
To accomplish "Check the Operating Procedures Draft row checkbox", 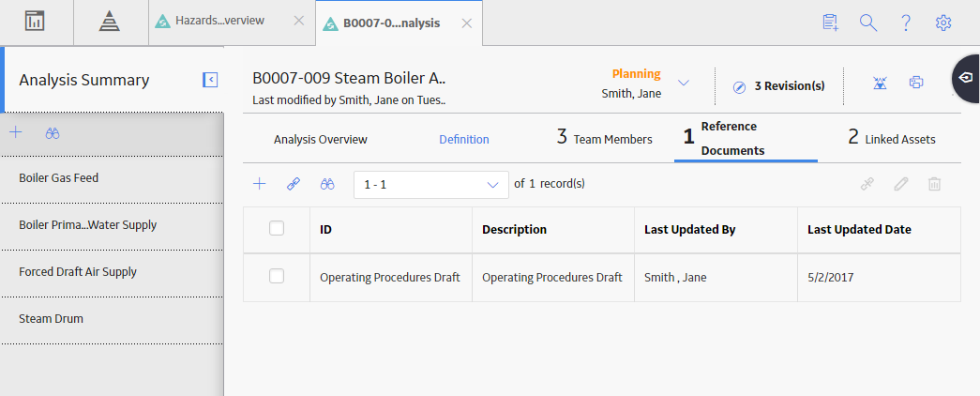I will 277,276.
